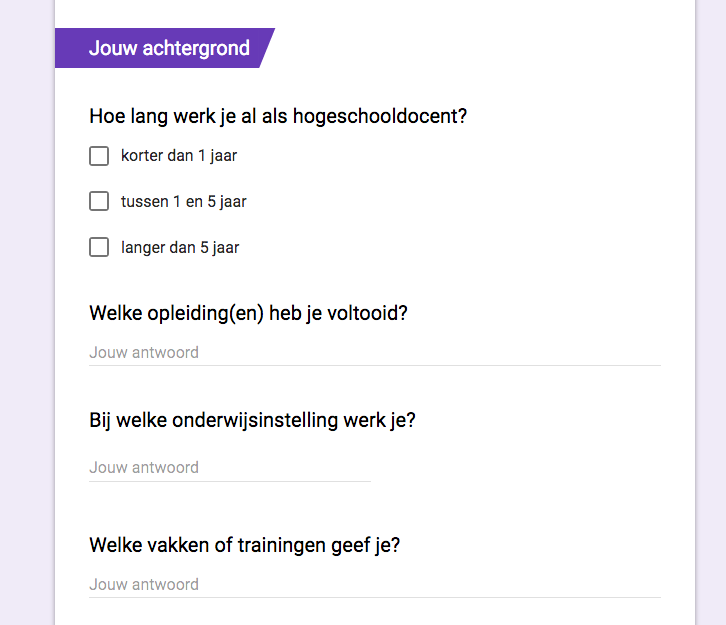This screenshot has width=726, height=625.
Task: Click the onderwijsinstelling answer input field
Action: click(x=230, y=468)
